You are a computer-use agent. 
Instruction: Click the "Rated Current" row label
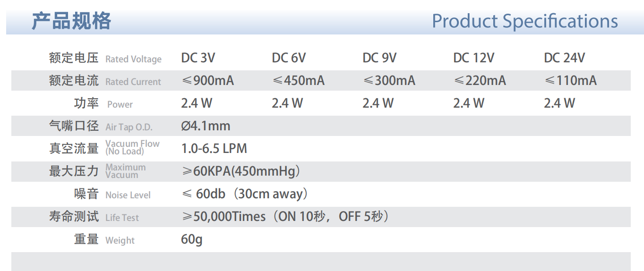point(133,82)
